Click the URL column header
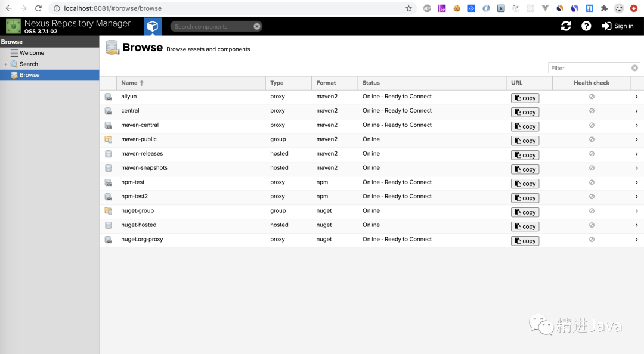644x354 pixels. 530,83
